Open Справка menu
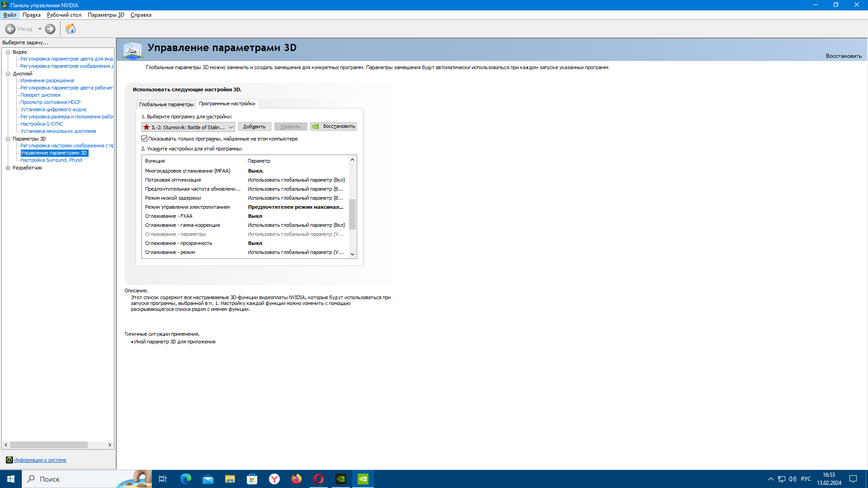The height and width of the screenshot is (488, 868). (141, 15)
